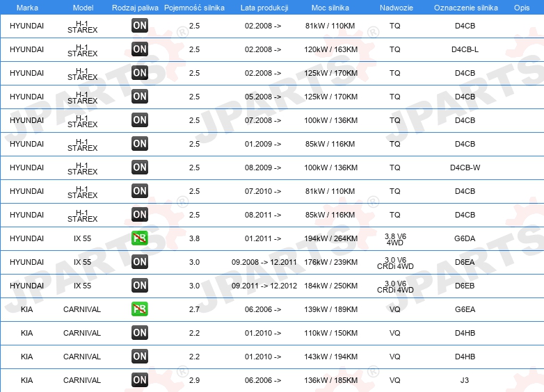Screen dimensions: 544x392
Task: Click the 3.0 V6 CRDi 4WD cell in D6EA row
Action: 395,263
